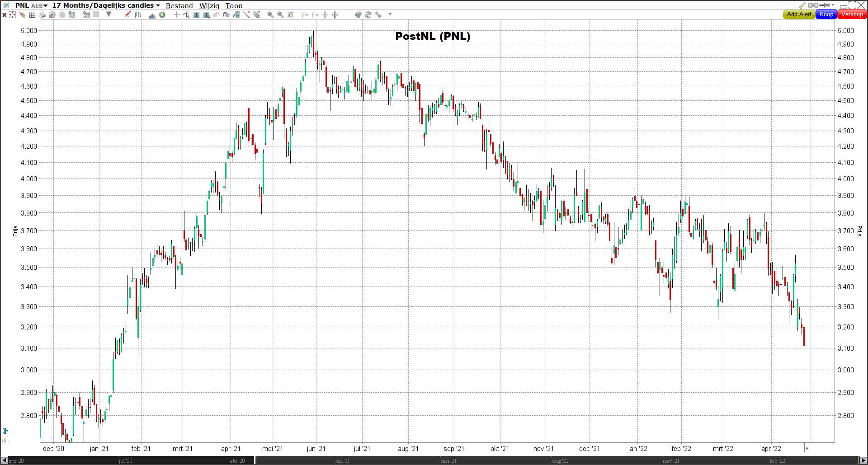Open the Toon menu
This screenshot has width=868, height=465.
pyautogui.click(x=234, y=5)
